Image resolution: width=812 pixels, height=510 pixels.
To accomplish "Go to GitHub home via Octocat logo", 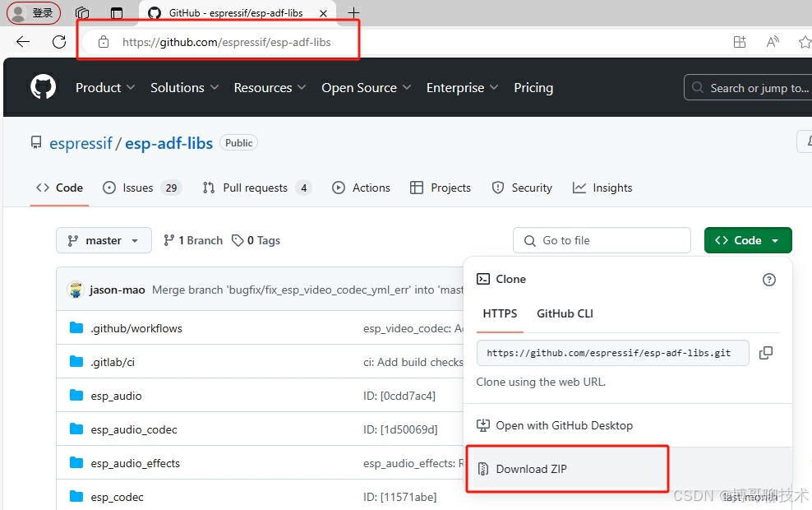I will point(43,86).
